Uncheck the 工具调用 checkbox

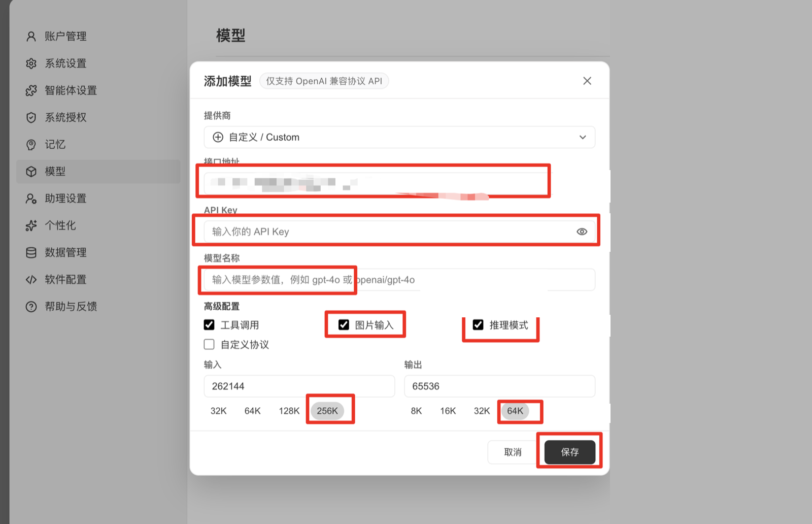(x=209, y=325)
